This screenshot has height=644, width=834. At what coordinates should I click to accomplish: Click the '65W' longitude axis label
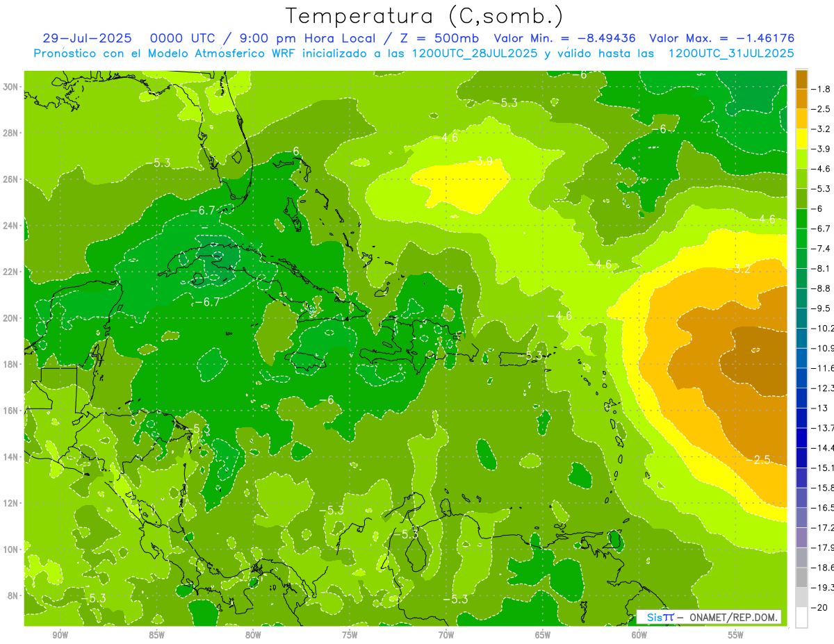[543, 635]
